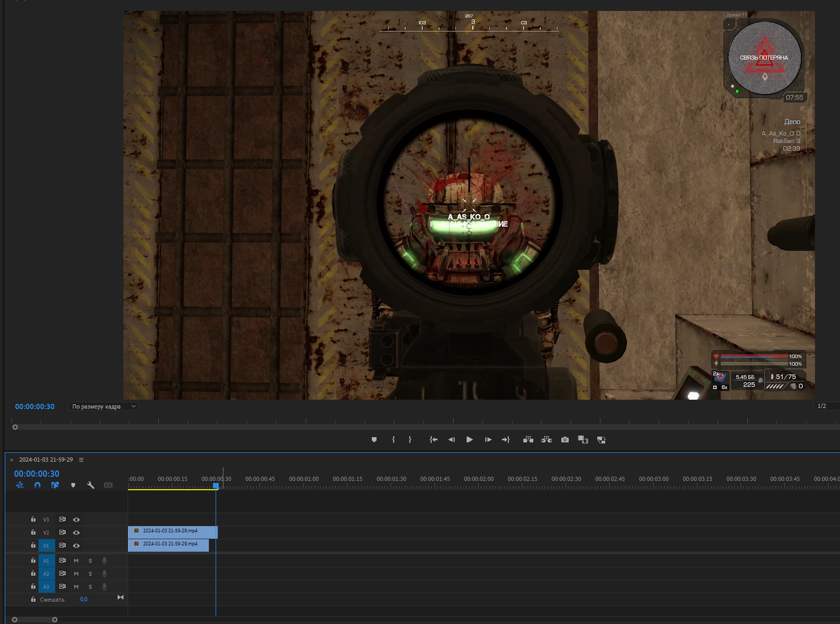Toggle lock on track A2
The height and width of the screenshot is (624, 840).
coord(33,574)
